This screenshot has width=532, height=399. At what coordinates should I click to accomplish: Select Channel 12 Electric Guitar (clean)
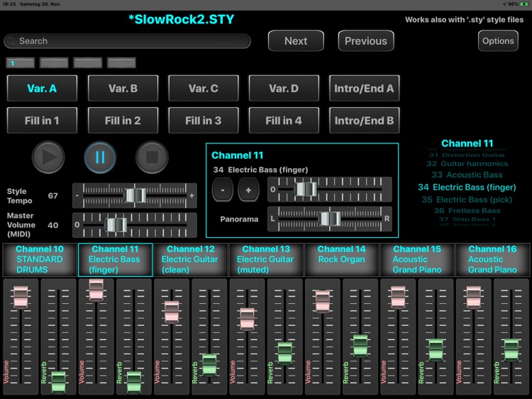click(190, 260)
